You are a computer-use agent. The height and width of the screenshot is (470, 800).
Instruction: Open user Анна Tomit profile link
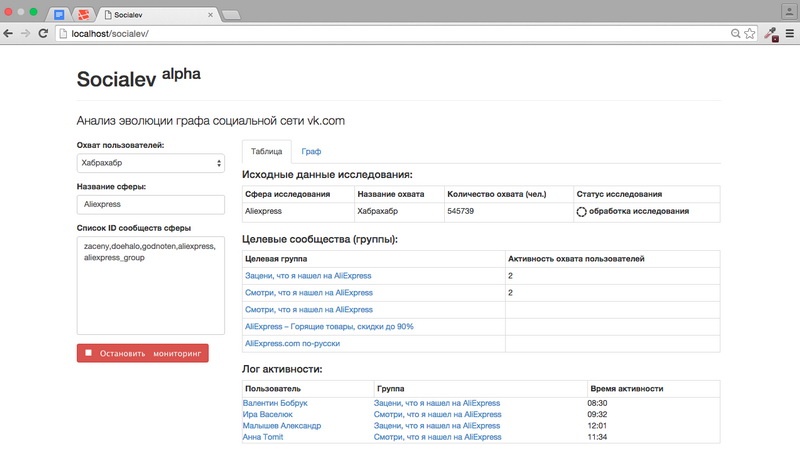263,436
